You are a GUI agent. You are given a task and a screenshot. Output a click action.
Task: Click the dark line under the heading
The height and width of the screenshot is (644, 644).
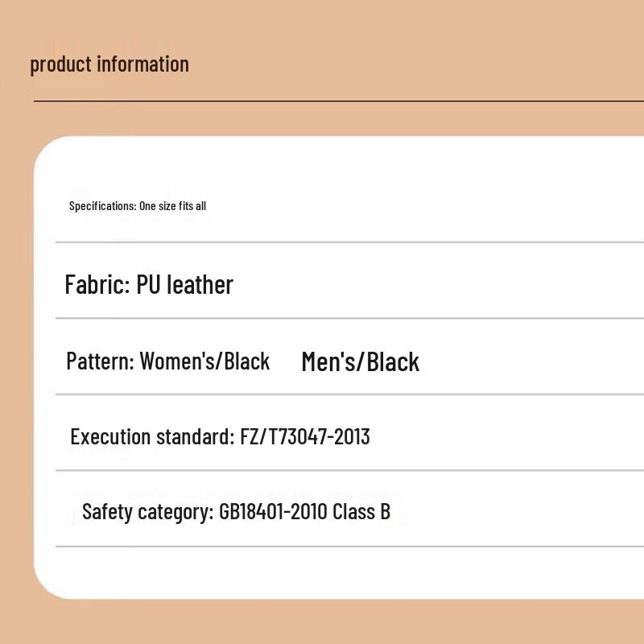click(338, 101)
